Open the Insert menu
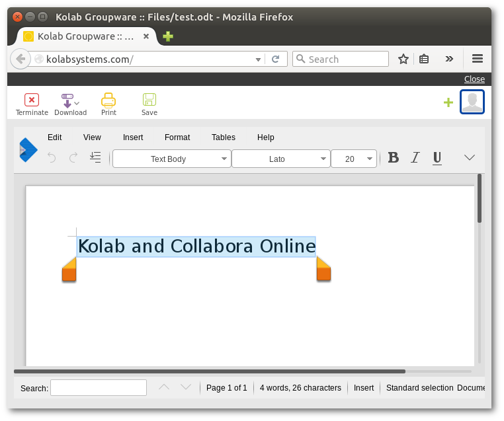Viewport: 504px width, 421px height. [133, 137]
